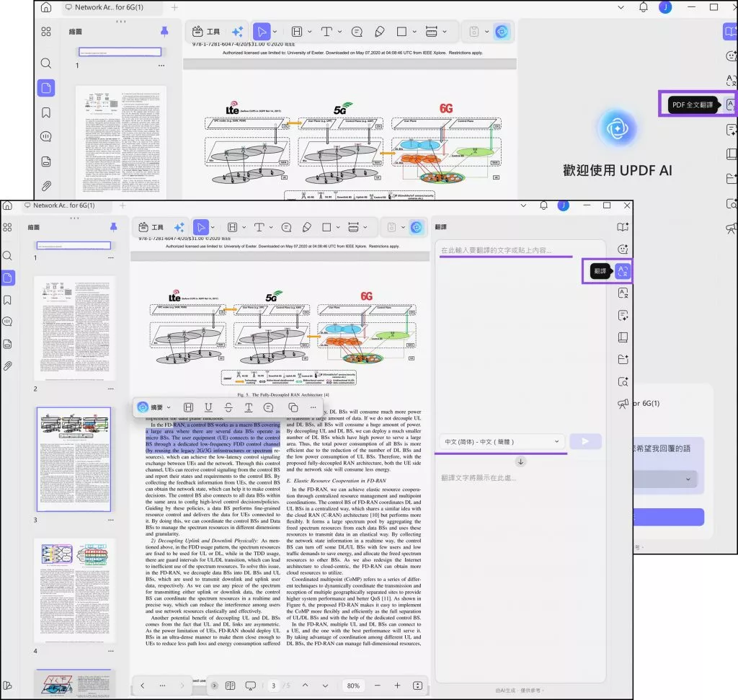Click the AI sparkle icon in front toolbar
The image size is (738, 700).
coord(179,227)
